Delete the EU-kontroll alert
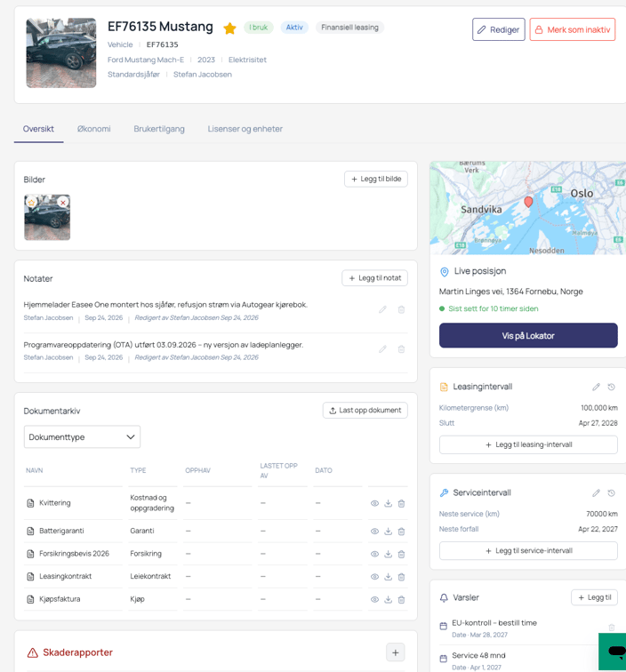Image resolution: width=626 pixels, height=672 pixels. [x=612, y=628]
